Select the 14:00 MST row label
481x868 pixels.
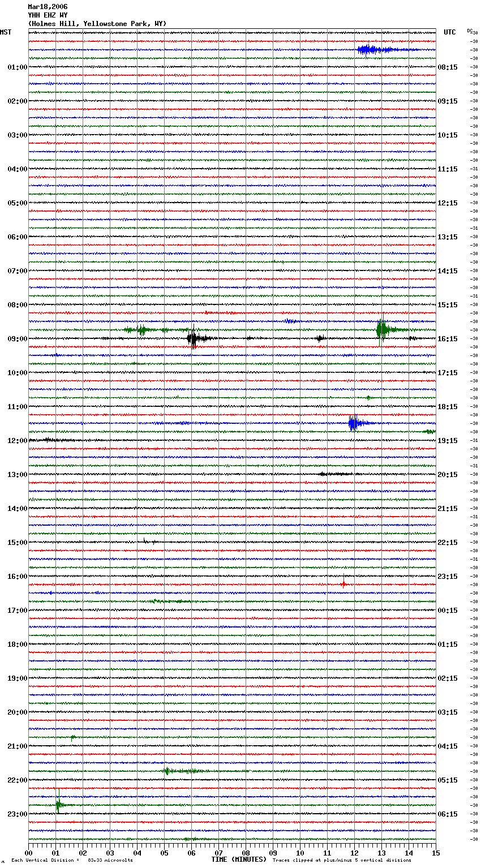tap(17, 509)
